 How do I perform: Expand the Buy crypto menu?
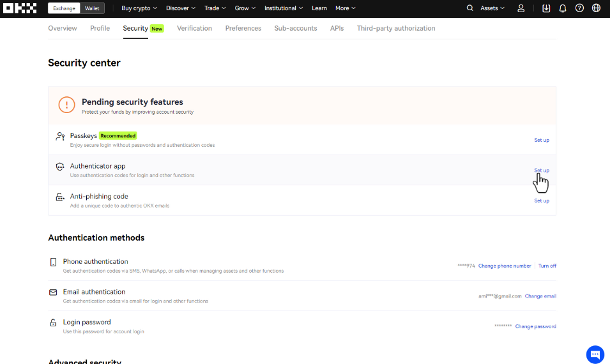[x=139, y=8]
